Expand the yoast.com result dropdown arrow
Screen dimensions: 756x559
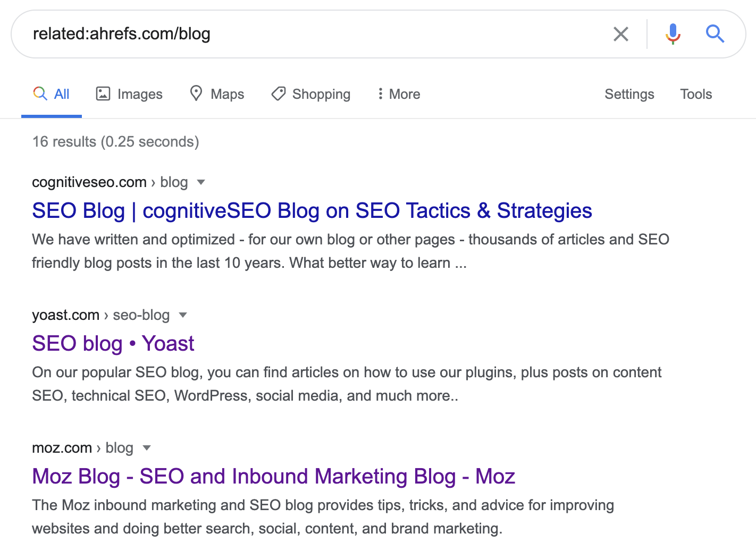[x=183, y=315]
